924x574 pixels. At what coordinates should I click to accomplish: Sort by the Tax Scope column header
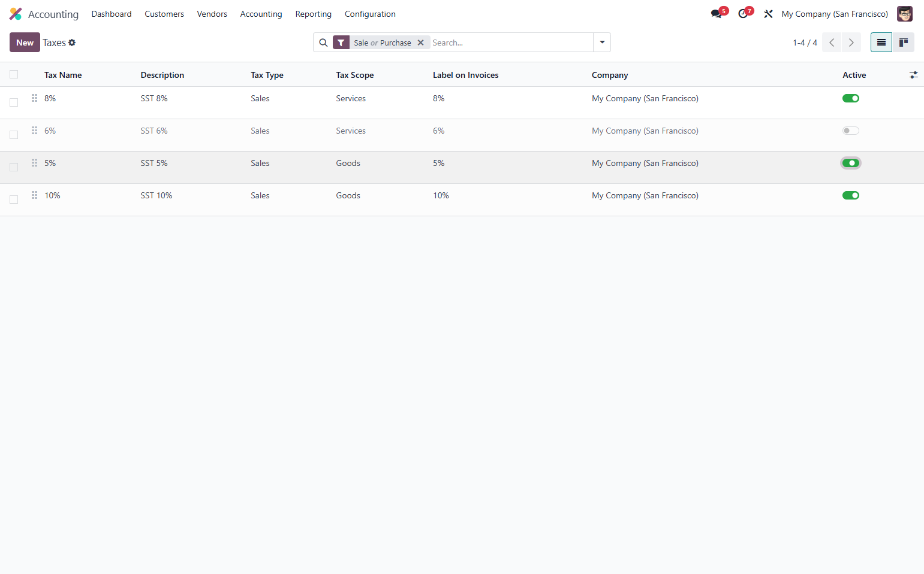point(355,75)
